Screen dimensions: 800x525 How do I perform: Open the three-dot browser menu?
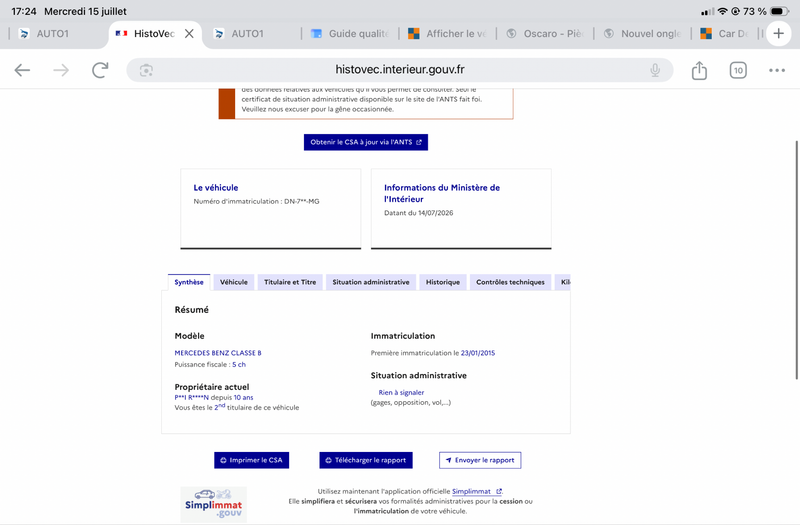point(777,70)
